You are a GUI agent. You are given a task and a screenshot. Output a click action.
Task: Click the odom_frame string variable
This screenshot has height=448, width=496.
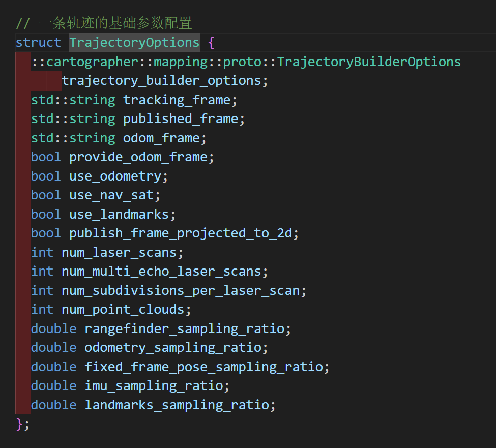(x=161, y=138)
